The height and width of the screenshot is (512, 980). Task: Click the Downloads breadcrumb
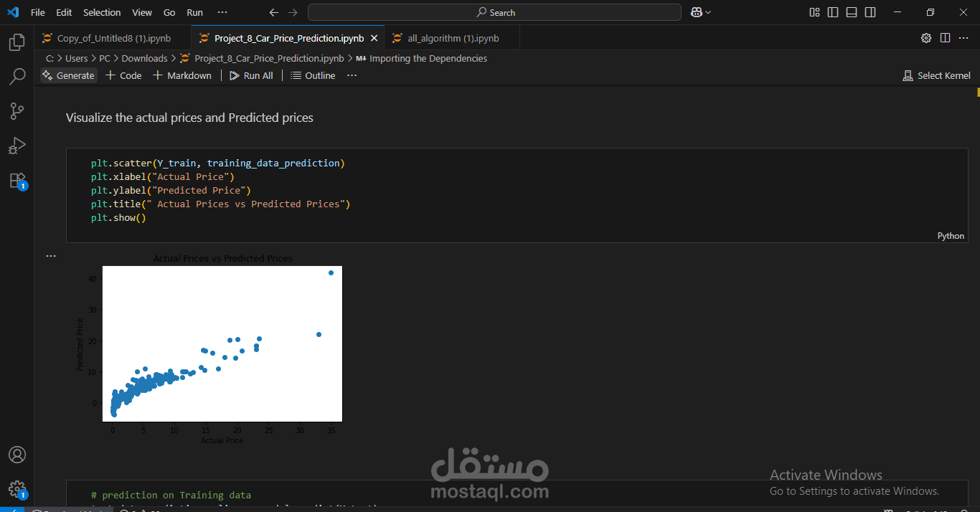[144, 58]
